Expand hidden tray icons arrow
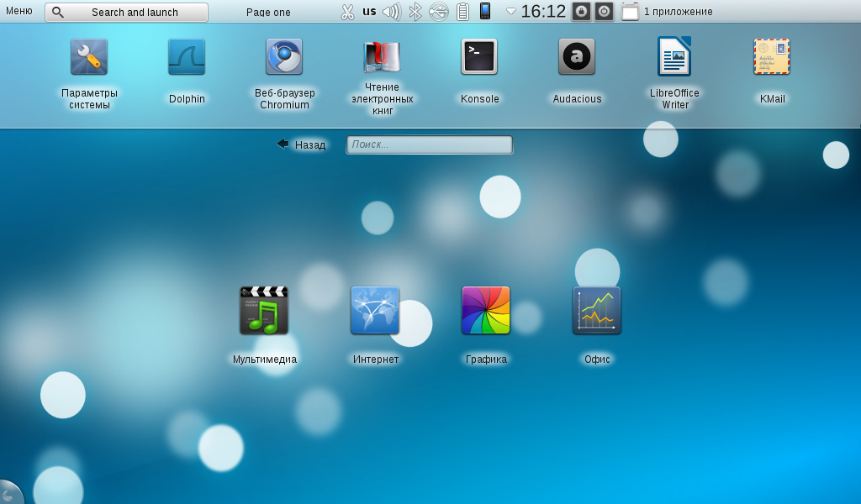The width and height of the screenshot is (861, 504). pyautogui.click(x=510, y=12)
